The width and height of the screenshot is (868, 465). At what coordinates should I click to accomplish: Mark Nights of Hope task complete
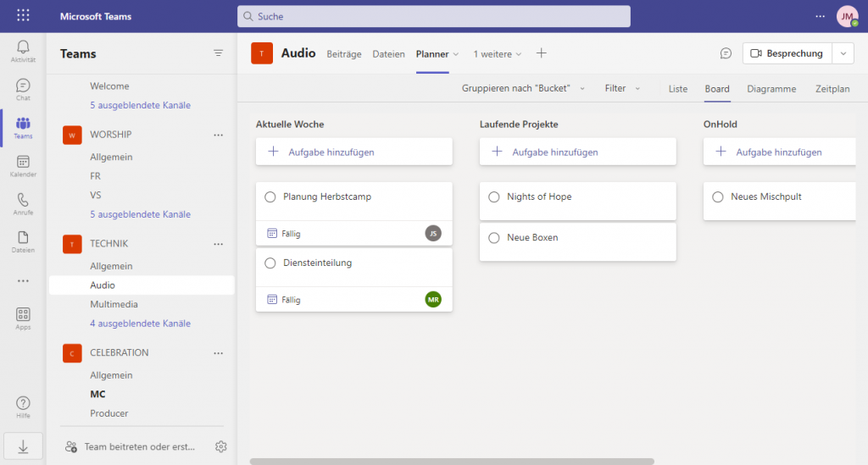(494, 197)
